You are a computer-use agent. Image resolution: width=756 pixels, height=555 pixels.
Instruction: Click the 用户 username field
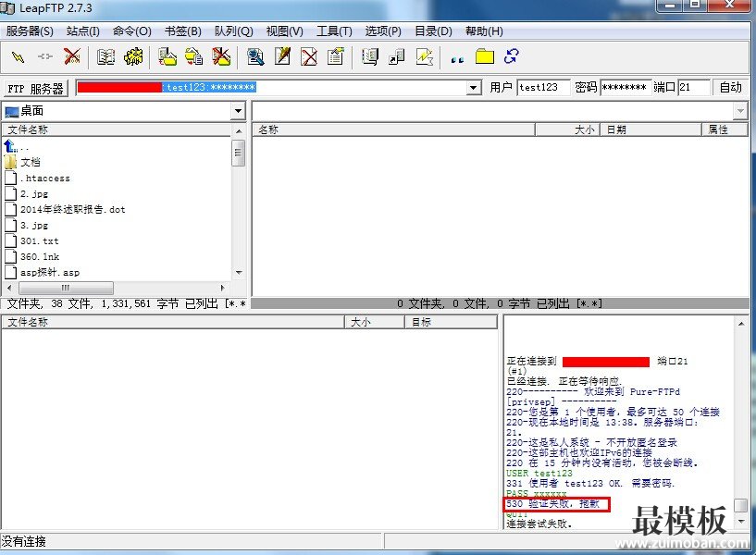543,88
